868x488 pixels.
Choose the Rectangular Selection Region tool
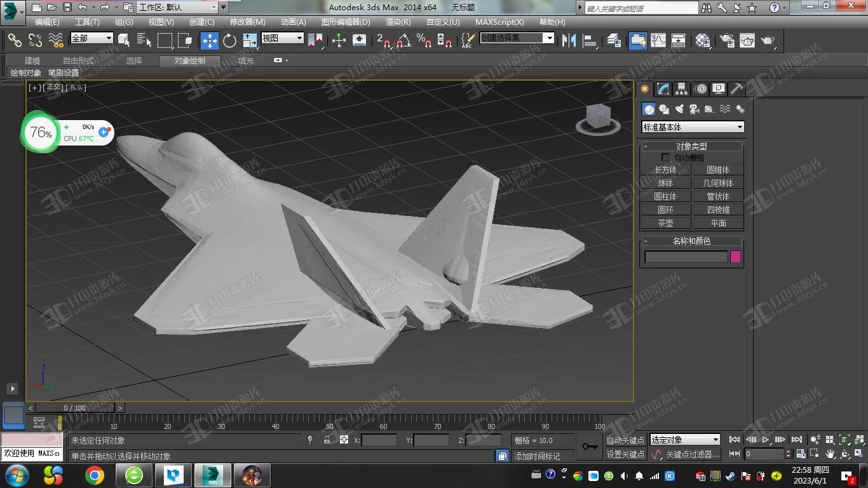[165, 40]
